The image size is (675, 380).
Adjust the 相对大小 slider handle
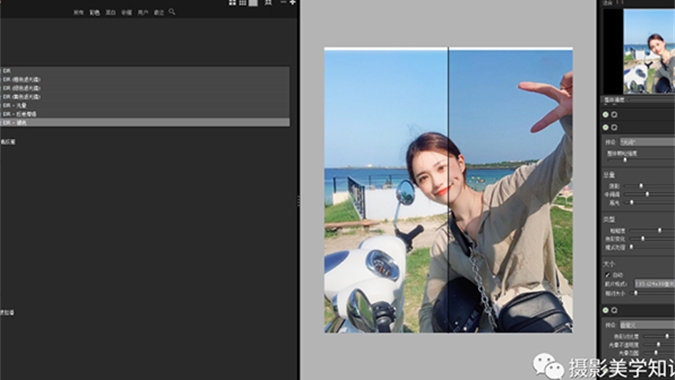pos(636,293)
